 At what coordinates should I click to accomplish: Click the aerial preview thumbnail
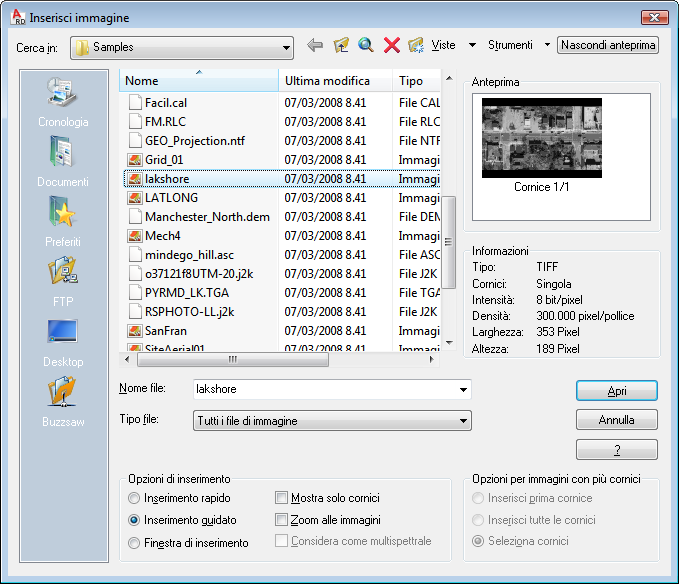pyautogui.click(x=542, y=138)
